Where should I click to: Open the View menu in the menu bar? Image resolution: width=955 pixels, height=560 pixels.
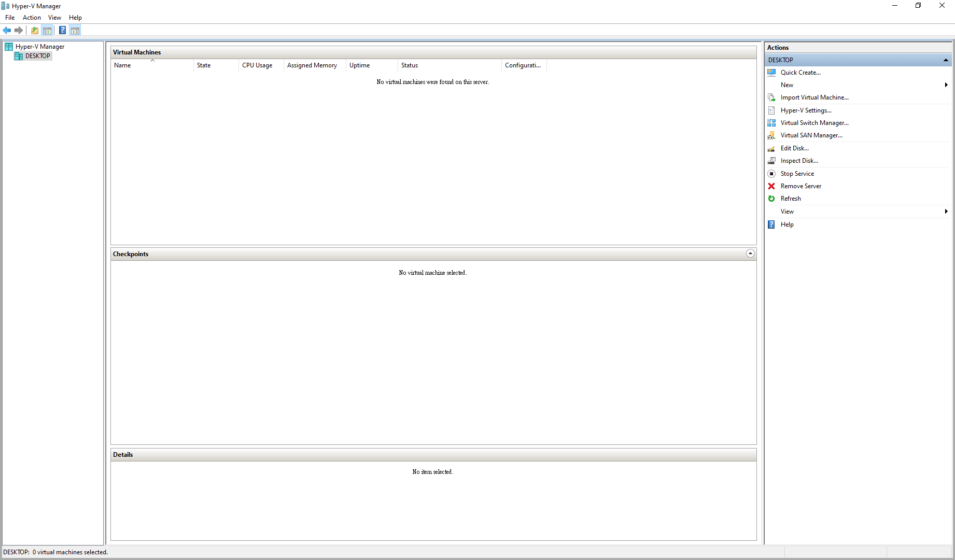[x=54, y=17]
